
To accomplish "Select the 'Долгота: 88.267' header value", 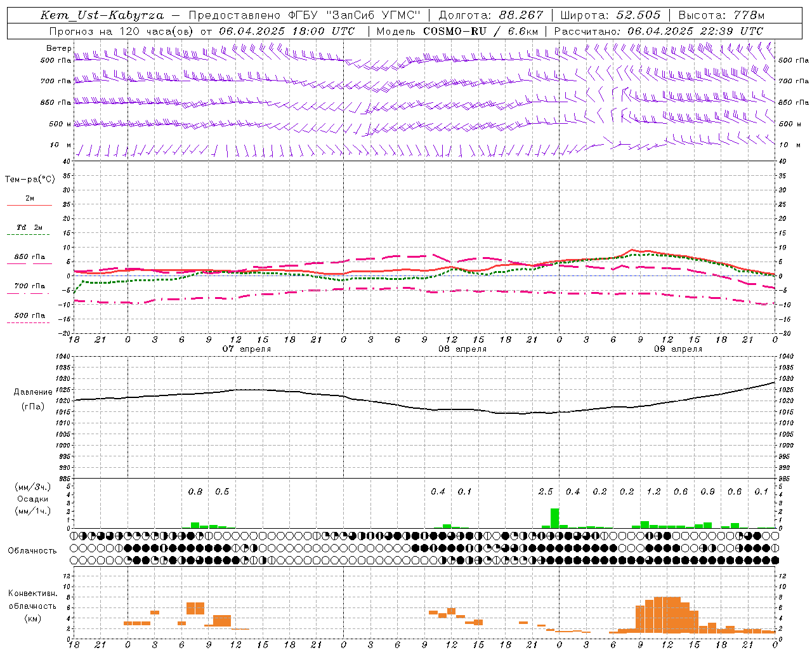I will 491,15.
